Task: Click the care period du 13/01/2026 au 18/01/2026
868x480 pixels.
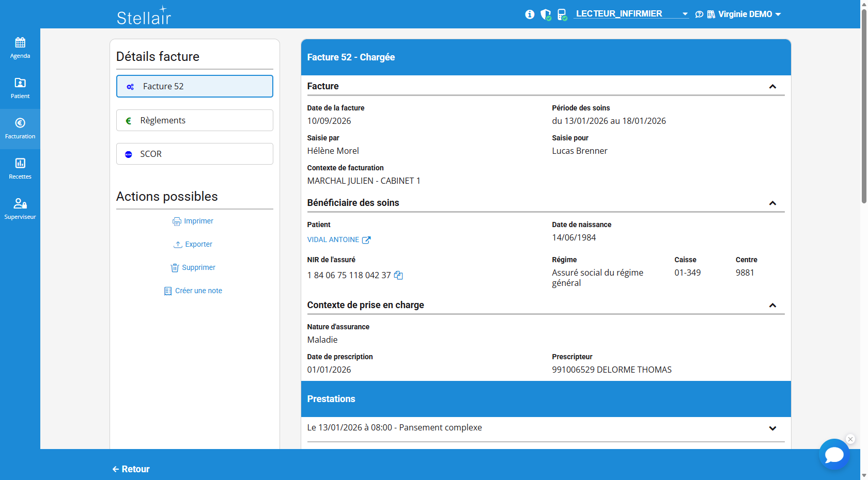Action: 609,121
